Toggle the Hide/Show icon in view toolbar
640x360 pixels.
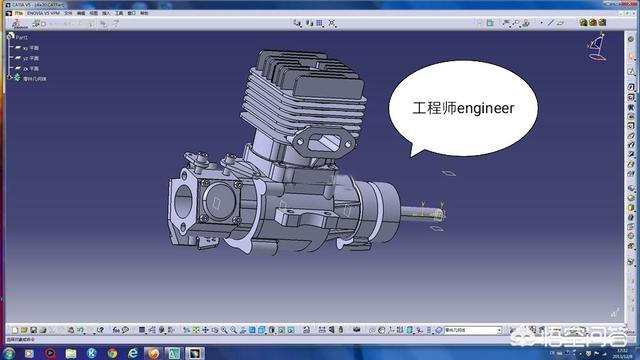(x=281, y=330)
